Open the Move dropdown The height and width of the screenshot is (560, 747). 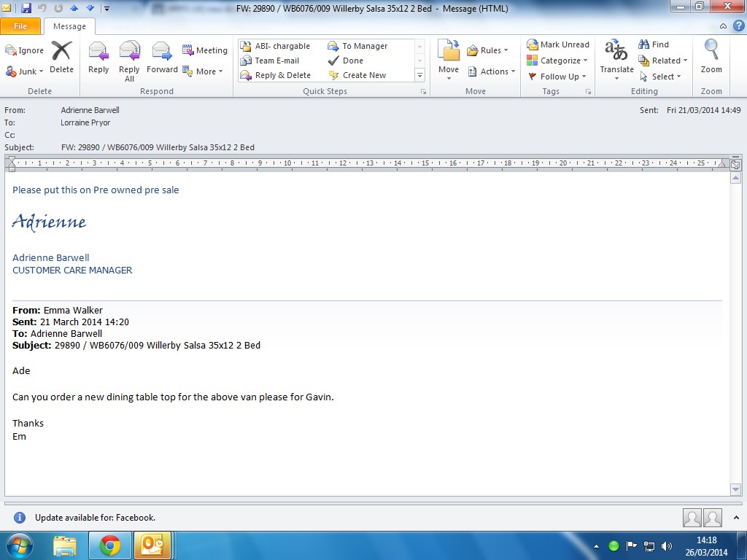[x=449, y=60]
